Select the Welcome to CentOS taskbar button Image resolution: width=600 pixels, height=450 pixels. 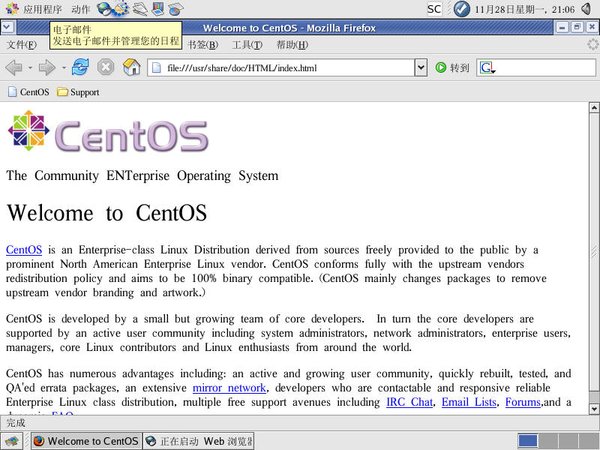click(x=86, y=441)
